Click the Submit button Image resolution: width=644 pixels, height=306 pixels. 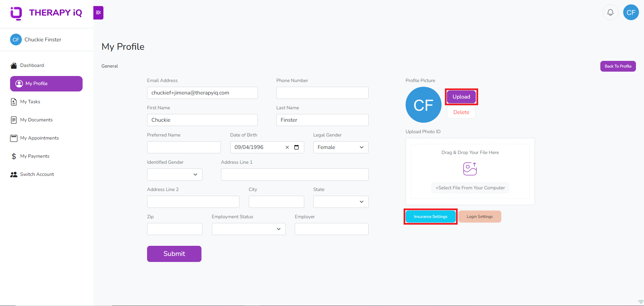click(174, 254)
